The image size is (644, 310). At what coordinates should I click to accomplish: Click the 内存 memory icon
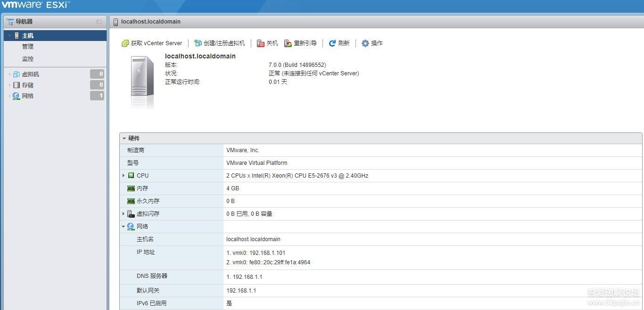(131, 188)
